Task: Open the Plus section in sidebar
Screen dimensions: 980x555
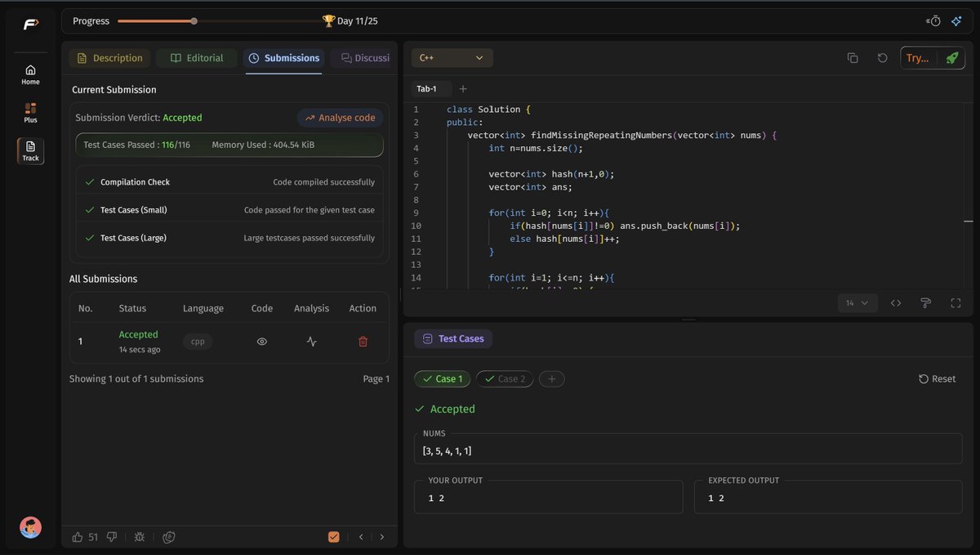Action: point(30,113)
